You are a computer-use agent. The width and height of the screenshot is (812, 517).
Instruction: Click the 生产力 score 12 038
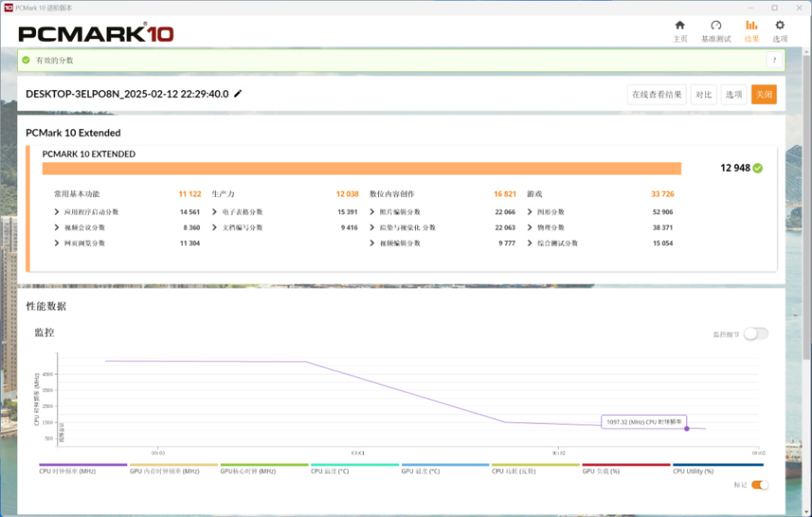point(347,194)
